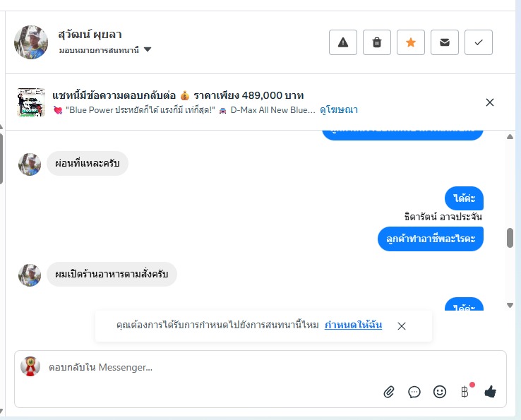Open สุวัฒน์ ผุยลา's profile picture in header
Viewport: 521px width, 420px height.
31,42
